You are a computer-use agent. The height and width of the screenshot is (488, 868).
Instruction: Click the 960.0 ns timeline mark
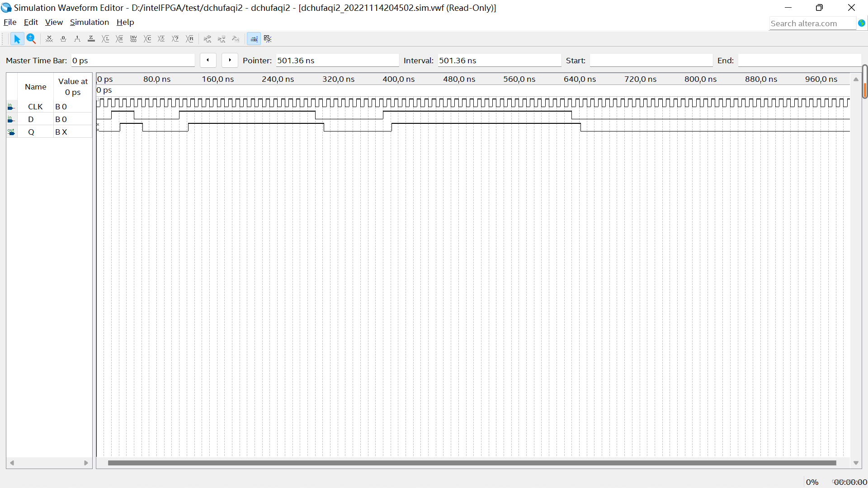pyautogui.click(x=821, y=79)
